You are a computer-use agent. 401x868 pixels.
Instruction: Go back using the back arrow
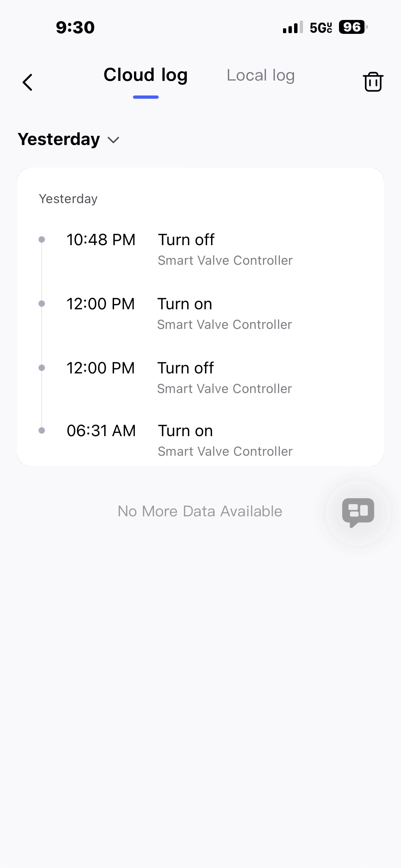click(x=27, y=82)
